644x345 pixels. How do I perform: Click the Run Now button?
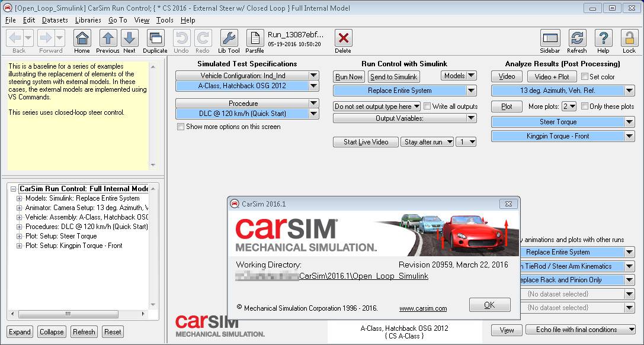tap(349, 77)
